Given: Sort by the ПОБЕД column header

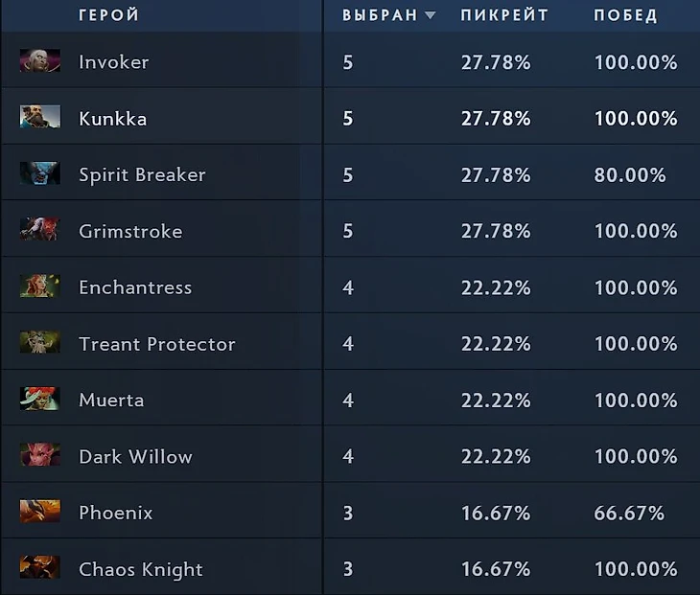Looking at the screenshot, I should [x=625, y=15].
